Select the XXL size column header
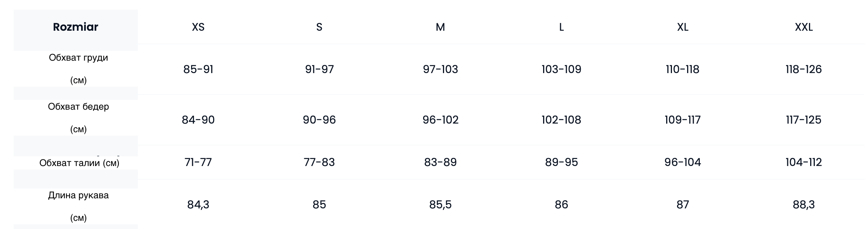Screen dimensions: 868x229 (804, 27)
